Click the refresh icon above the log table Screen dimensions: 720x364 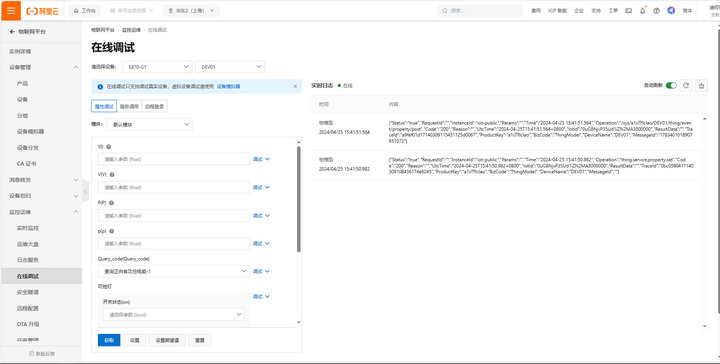click(x=686, y=85)
